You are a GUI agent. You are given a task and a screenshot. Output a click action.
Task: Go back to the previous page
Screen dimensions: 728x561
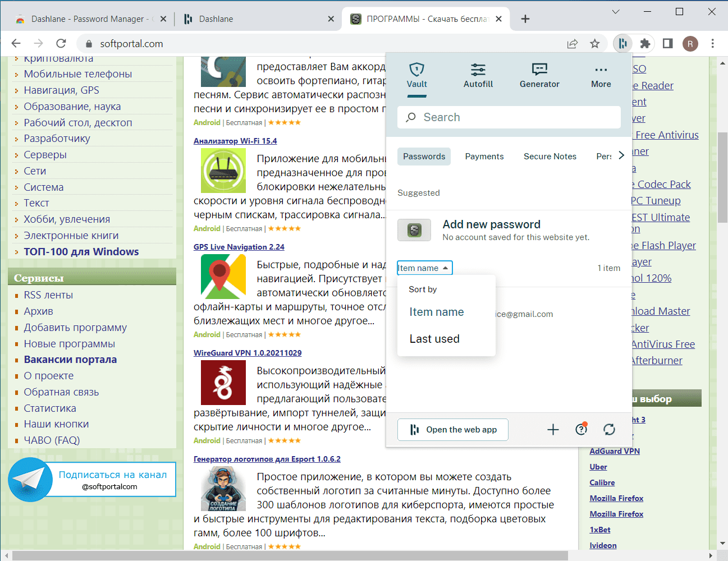[x=16, y=43]
